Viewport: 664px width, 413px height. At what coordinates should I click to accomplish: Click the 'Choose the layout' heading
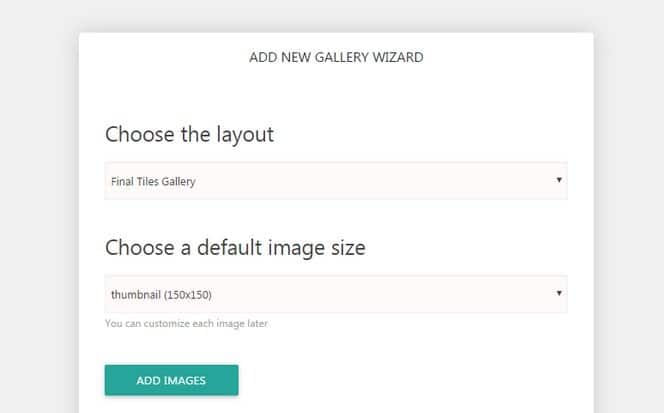click(x=189, y=135)
